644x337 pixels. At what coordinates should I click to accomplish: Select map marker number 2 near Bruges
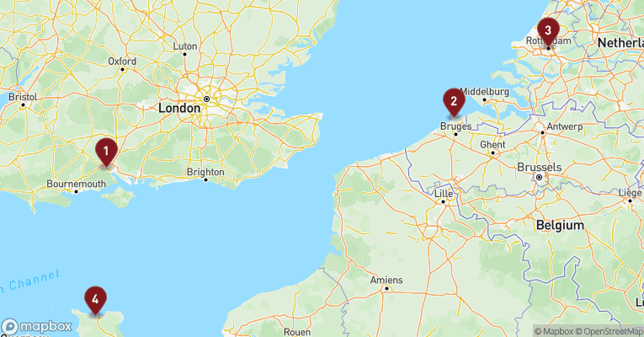click(x=454, y=102)
